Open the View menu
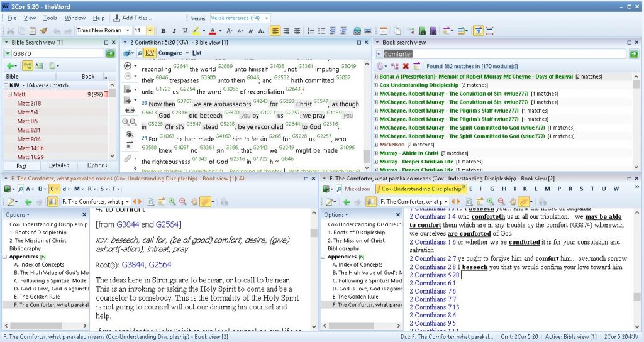644x342 pixels. point(30,18)
